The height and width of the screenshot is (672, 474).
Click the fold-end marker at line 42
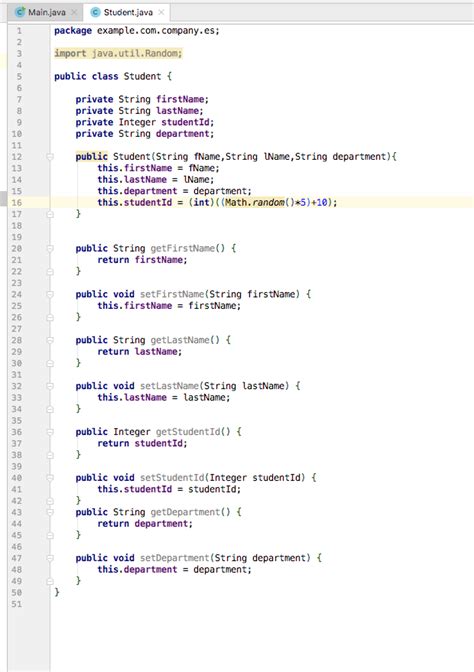(50, 501)
